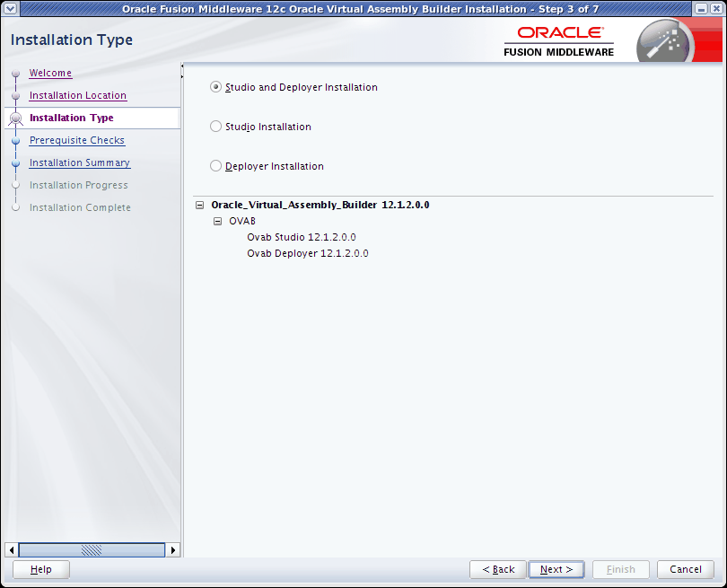The width and height of the screenshot is (727, 588).
Task: Proceed with the Next button
Action: 556,569
